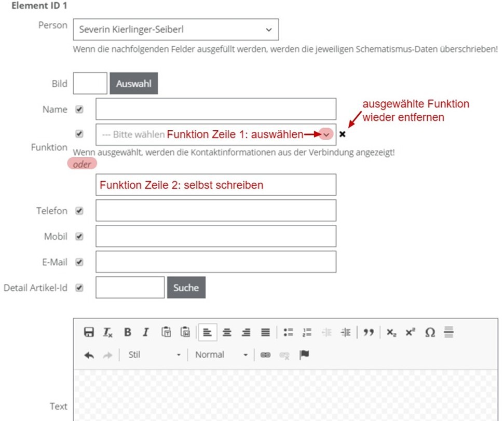The width and height of the screenshot is (504, 421).
Task: Click the Save icon in editor toolbar
Action: coord(89,332)
